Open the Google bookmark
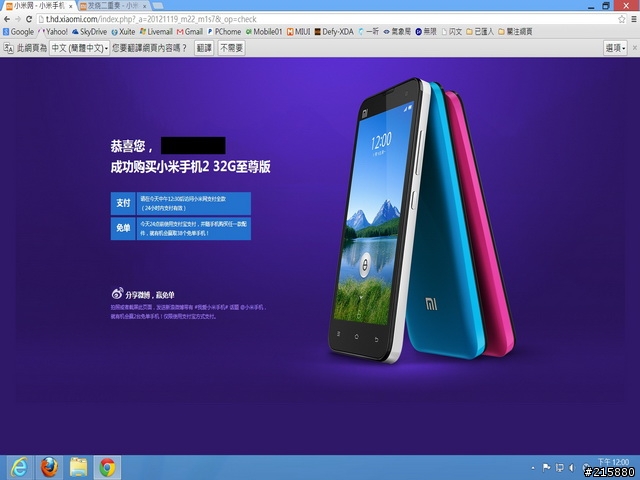This screenshot has height=480, width=640. click(19, 31)
